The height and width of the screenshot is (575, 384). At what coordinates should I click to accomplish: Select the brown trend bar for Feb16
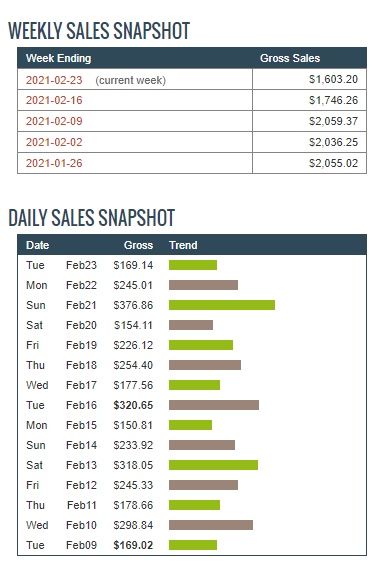tap(214, 405)
